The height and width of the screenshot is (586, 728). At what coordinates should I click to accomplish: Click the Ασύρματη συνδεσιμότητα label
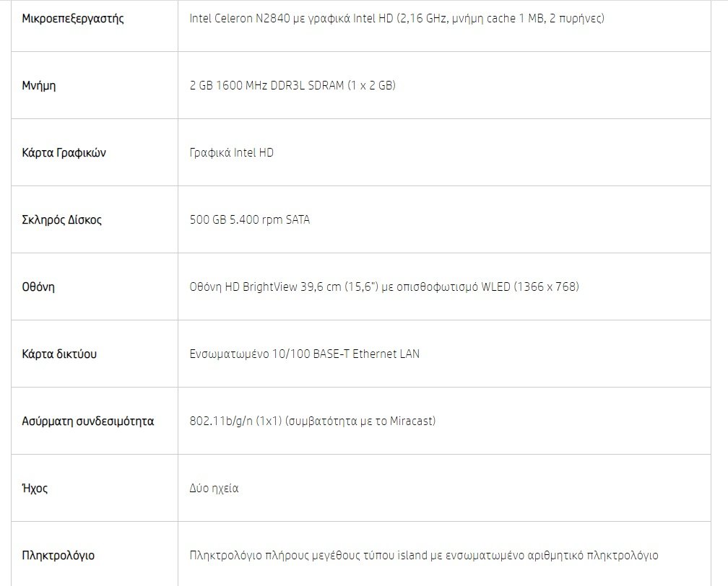[x=88, y=421]
